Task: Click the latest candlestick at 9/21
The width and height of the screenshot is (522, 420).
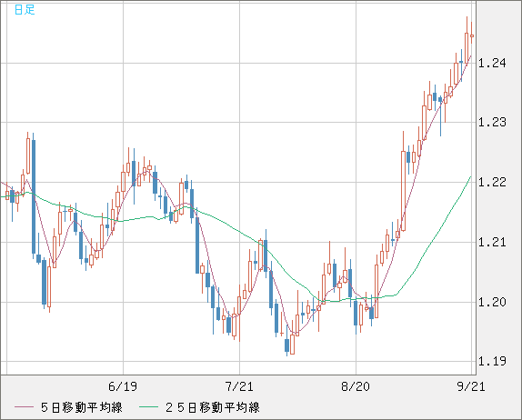Action: click(x=472, y=36)
